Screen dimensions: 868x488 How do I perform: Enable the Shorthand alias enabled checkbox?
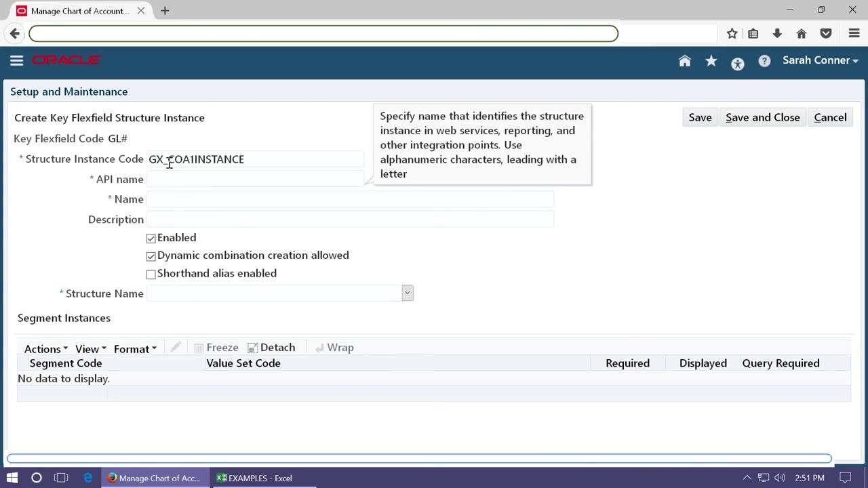point(151,274)
